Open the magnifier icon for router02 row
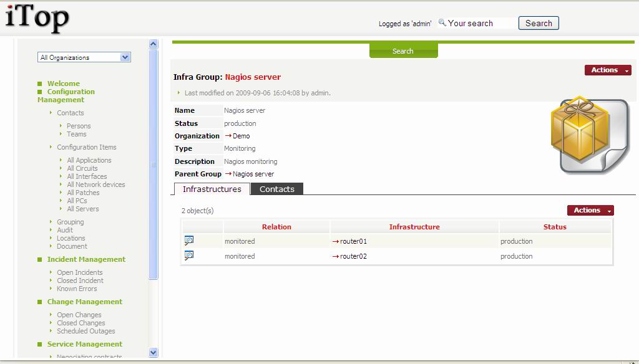 [x=189, y=256]
